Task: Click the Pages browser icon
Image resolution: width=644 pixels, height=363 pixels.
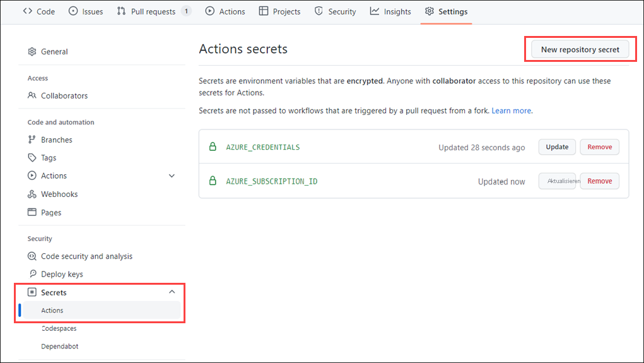Action: (x=32, y=212)
